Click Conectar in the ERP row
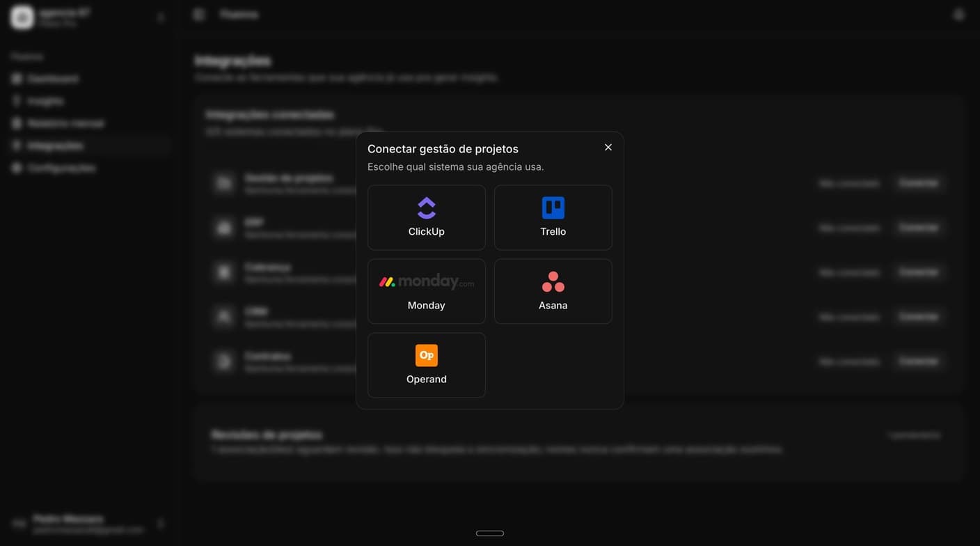This screenshot has width=980, height=546. click(919, 227)
